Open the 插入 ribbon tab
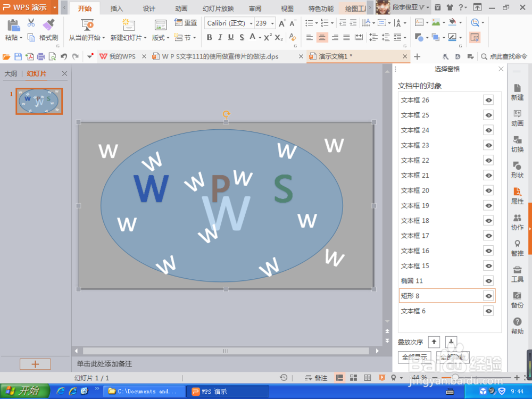The width and height of the screenshot is (532, 399). pyautogui.click(x=117, y=9)
